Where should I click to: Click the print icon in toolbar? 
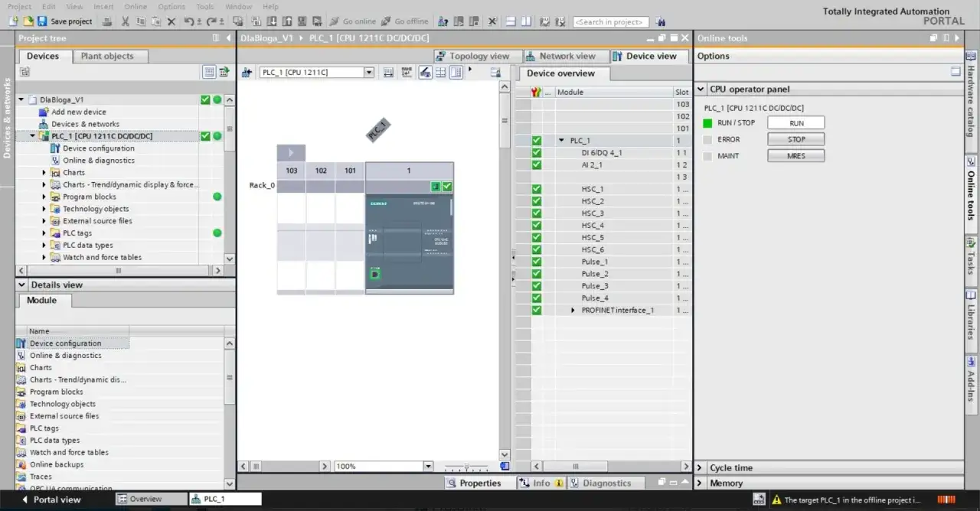coord(107,21)
